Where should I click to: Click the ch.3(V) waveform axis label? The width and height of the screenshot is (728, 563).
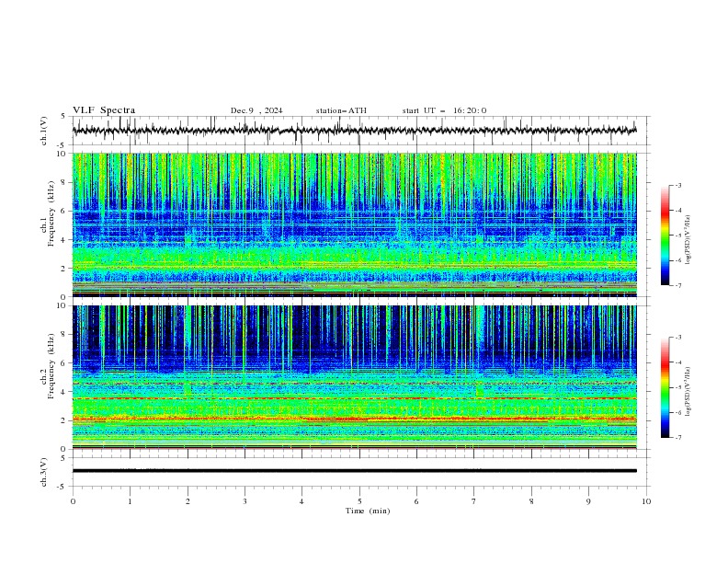coord(44,472)
